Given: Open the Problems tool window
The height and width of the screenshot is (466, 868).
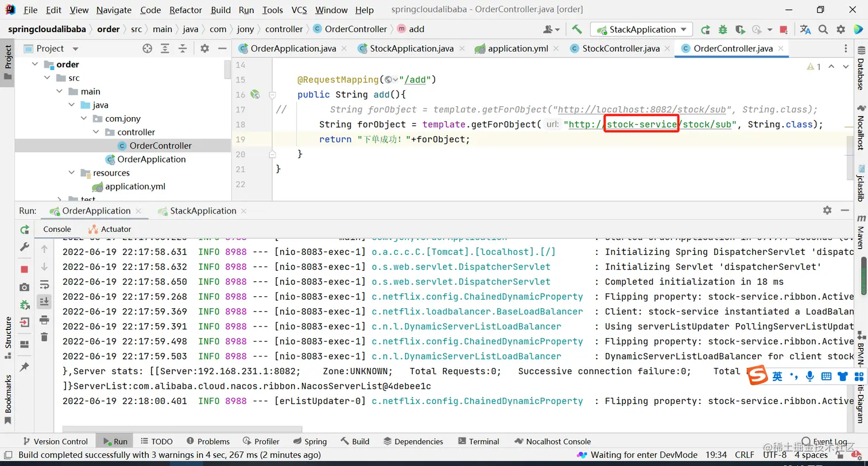Looking at the screenshot, I should click(x=207, y=441).
